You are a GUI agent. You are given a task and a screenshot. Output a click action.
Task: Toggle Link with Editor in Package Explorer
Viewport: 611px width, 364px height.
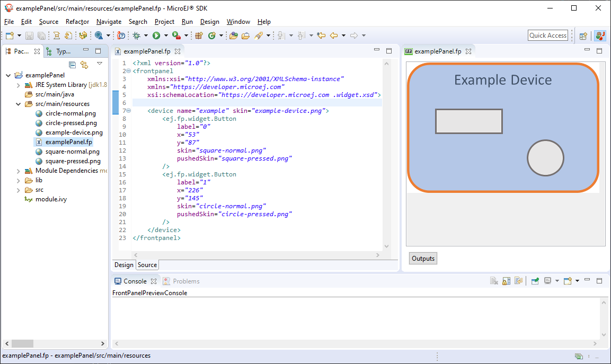click(84, 65)
